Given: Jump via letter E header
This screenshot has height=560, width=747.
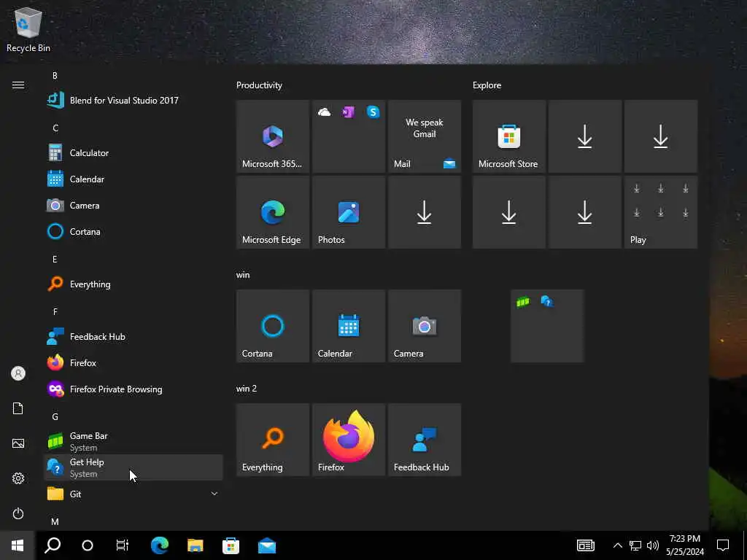Looking at the screenshot, I should tap(55, 259).
